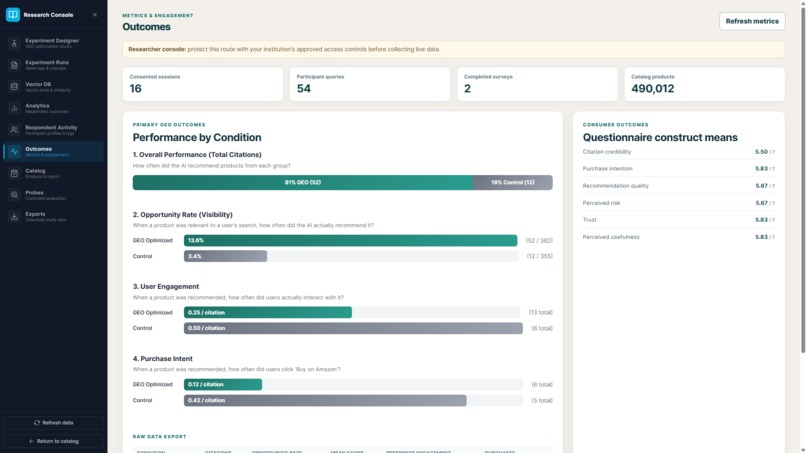Click the Outcomes pulse icon
The height and width of the screenshot is (453, 806).
(x=14, y=152)
